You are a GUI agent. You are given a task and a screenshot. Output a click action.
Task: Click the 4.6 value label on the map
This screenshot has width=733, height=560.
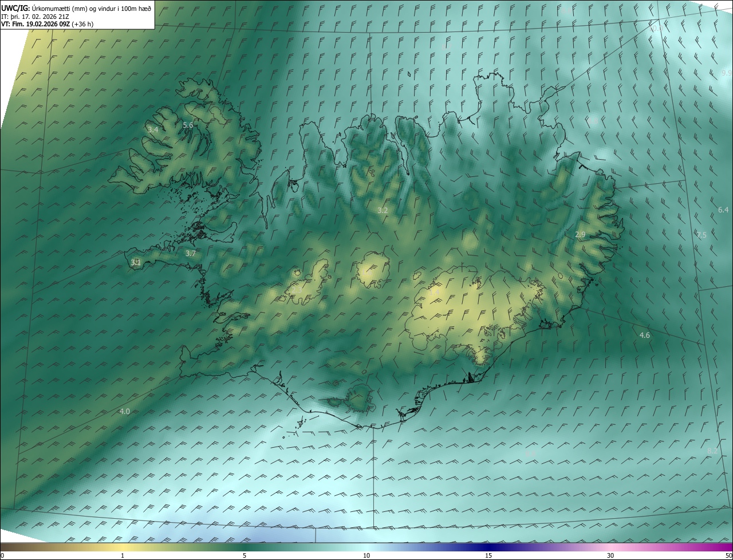pos(644,335)
